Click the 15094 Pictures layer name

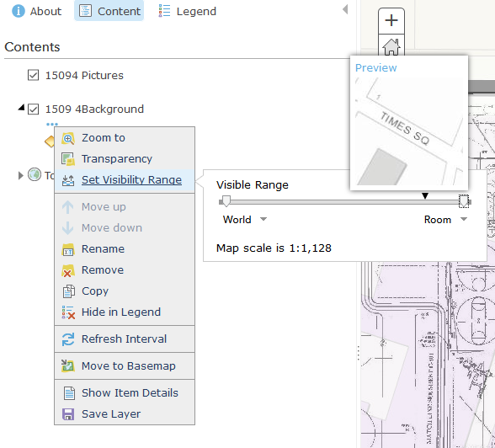[x=84, y=76]
